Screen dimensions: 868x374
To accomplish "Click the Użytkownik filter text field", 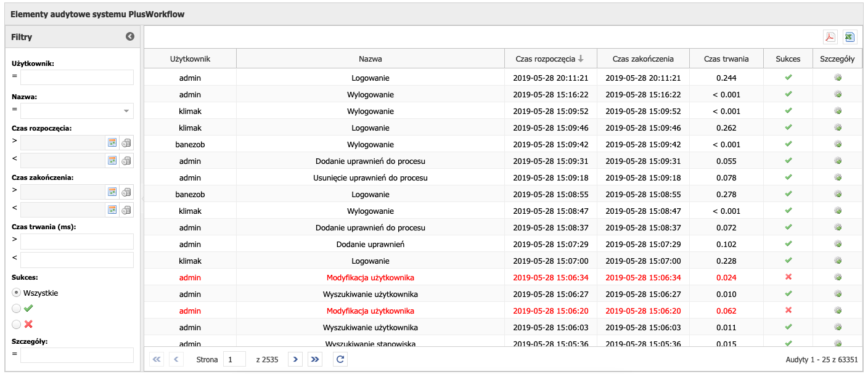I will tap(77, 77).
